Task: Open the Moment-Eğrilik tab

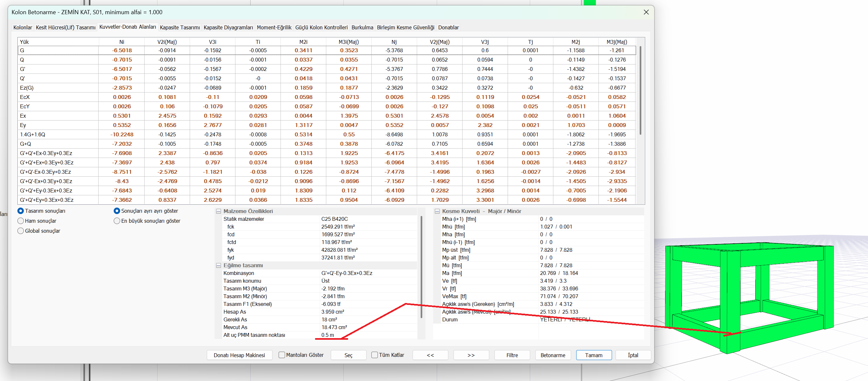Action: [x=274, y=27]
